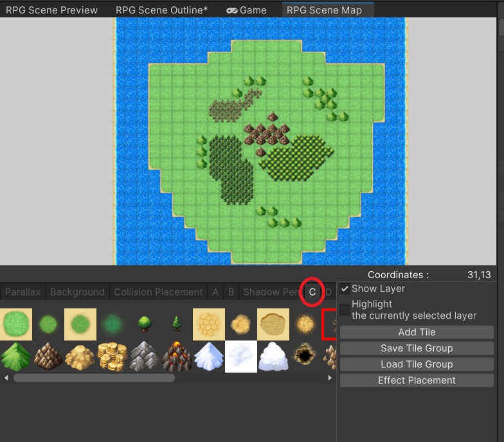
Task: Open the RPG Scene Outline tab
Action: (162, 10)
